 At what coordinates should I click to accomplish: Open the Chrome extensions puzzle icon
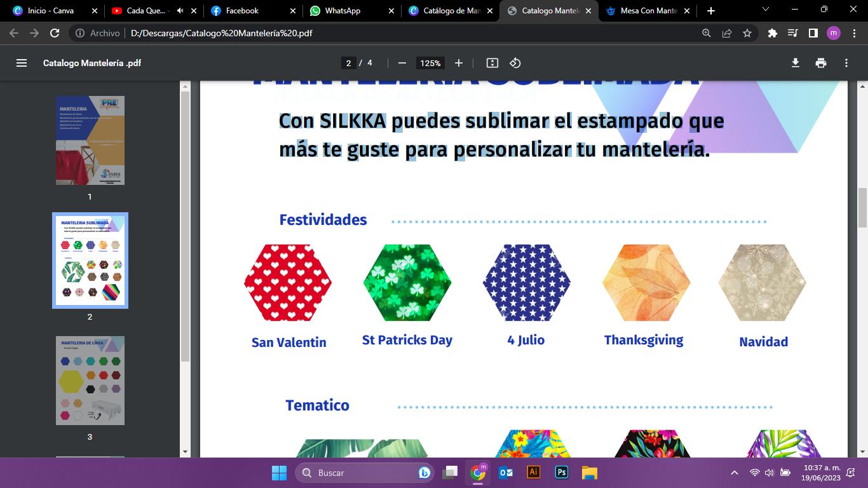click(x=773, y=33)
